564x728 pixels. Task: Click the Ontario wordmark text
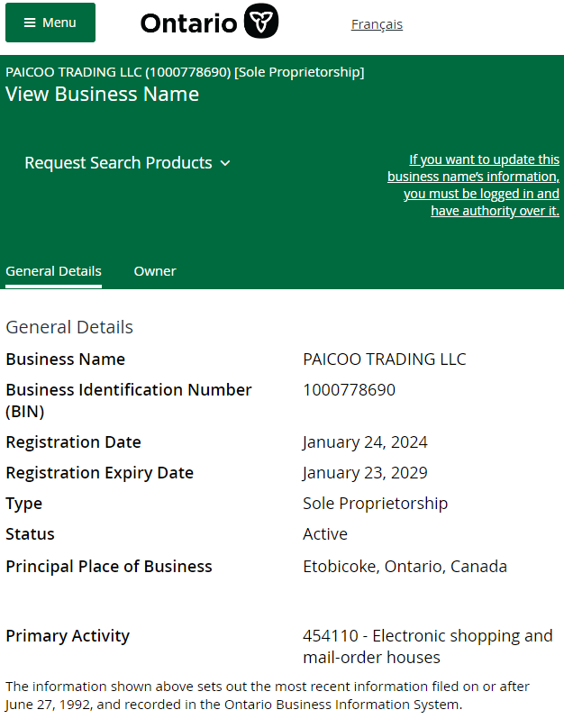[189, 23]
